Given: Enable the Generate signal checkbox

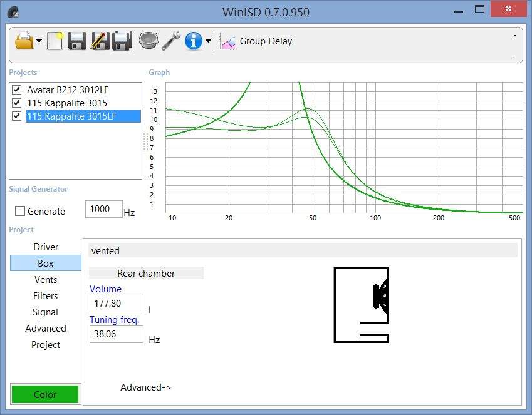Looking at the screenshot, I should click(x=20, y=211).
